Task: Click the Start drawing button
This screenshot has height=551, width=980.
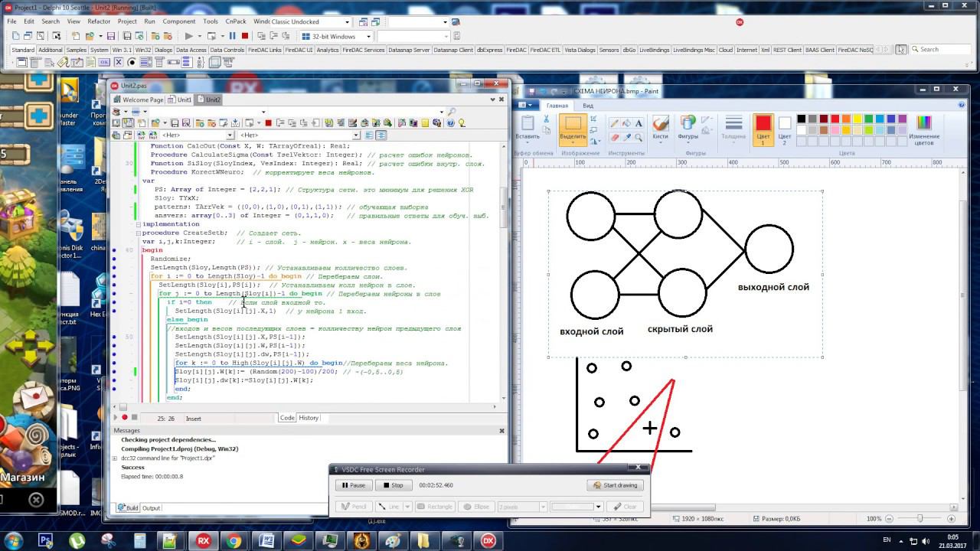Action: pos(616,485)
